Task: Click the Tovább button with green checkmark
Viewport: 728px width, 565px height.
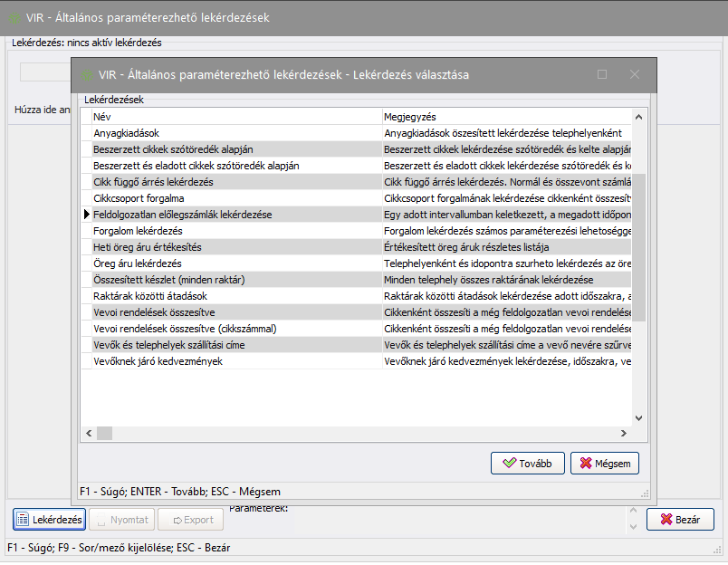Action: pyautogui.click(x=528, y=464)
